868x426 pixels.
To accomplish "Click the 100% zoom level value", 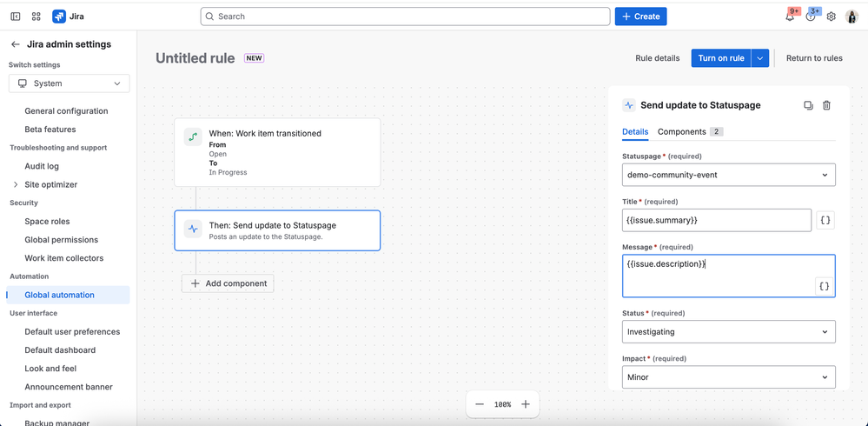I will click(x=503, y=404).
